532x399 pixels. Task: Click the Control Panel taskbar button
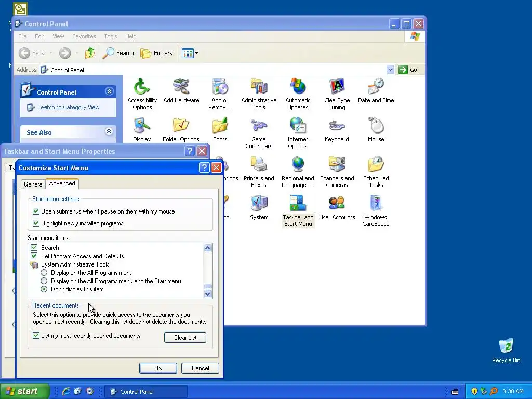[x=146, y=392]
